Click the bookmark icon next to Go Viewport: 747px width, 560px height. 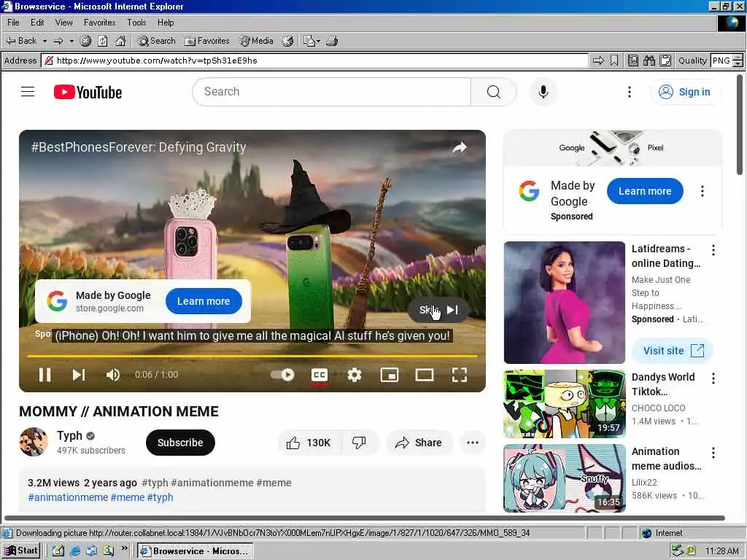(614, 61)
